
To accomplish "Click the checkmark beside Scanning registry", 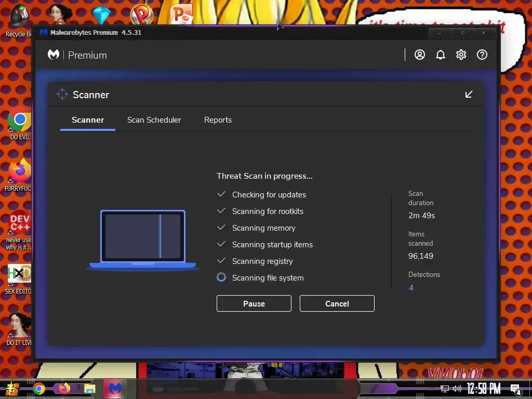I will (x=221, y=261).
